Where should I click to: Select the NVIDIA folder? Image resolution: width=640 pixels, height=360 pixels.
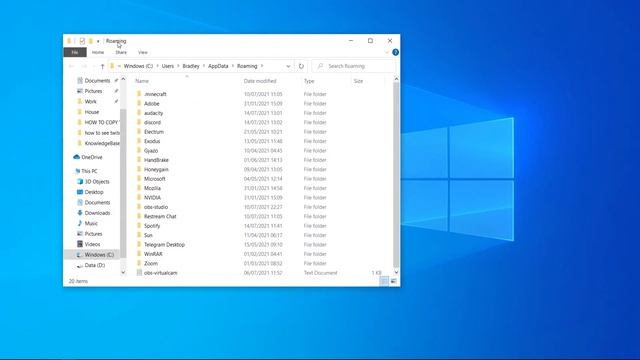pos(152,198)
